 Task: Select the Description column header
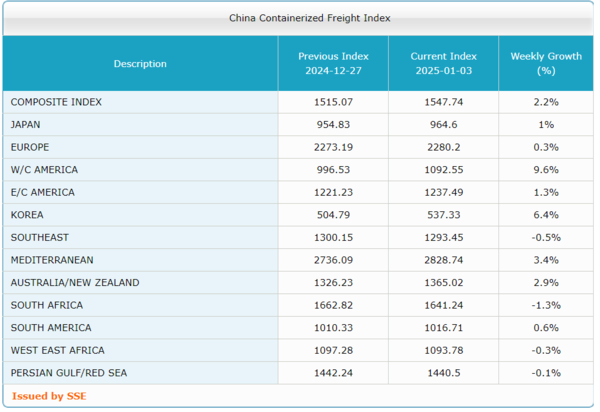click(x=140, y=64)
